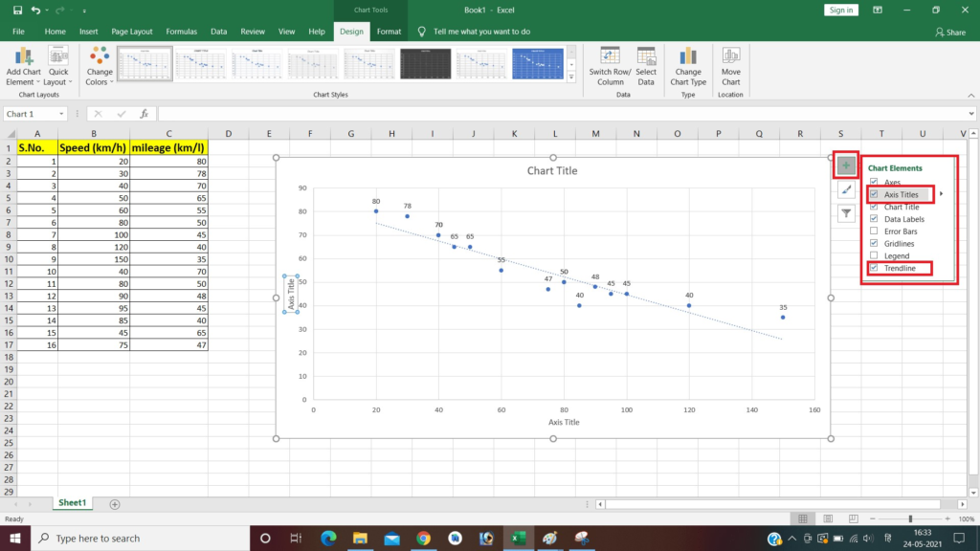Click the Windows Start button
The image size is (980, 551).
[15, 538]
